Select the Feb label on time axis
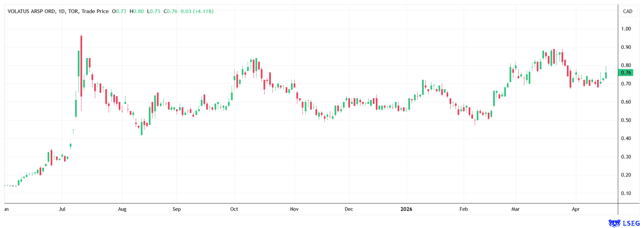The image size is (644, 228). [464, 209]
